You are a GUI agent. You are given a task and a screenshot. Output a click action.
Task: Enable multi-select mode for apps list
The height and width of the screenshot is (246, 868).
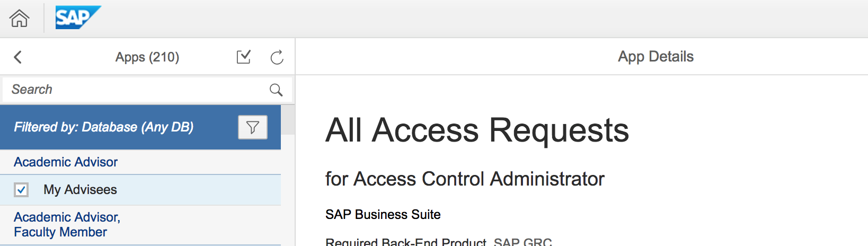pos(244,57)
